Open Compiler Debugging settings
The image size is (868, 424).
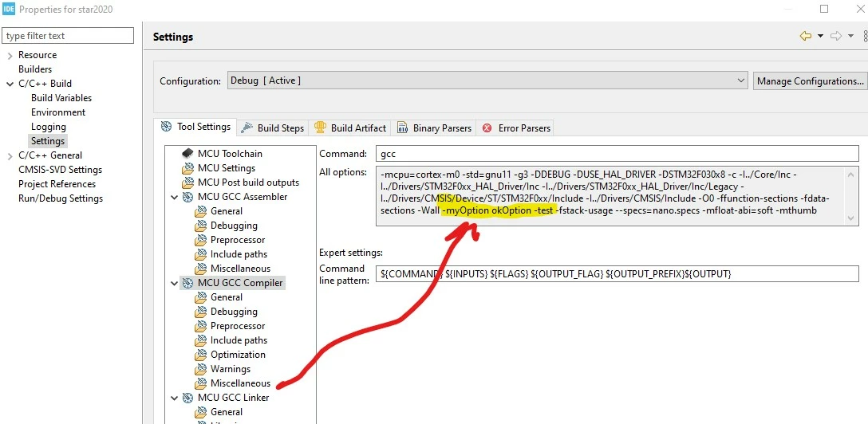pos(234,312)
